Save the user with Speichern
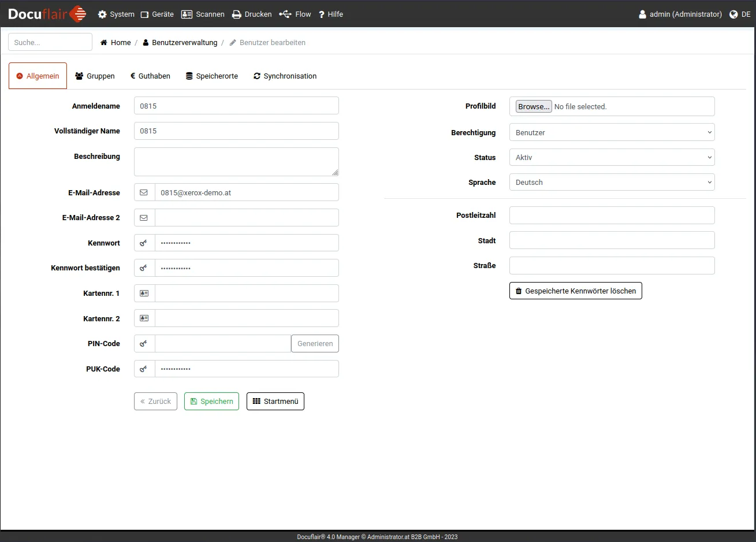 click(211, 402)
